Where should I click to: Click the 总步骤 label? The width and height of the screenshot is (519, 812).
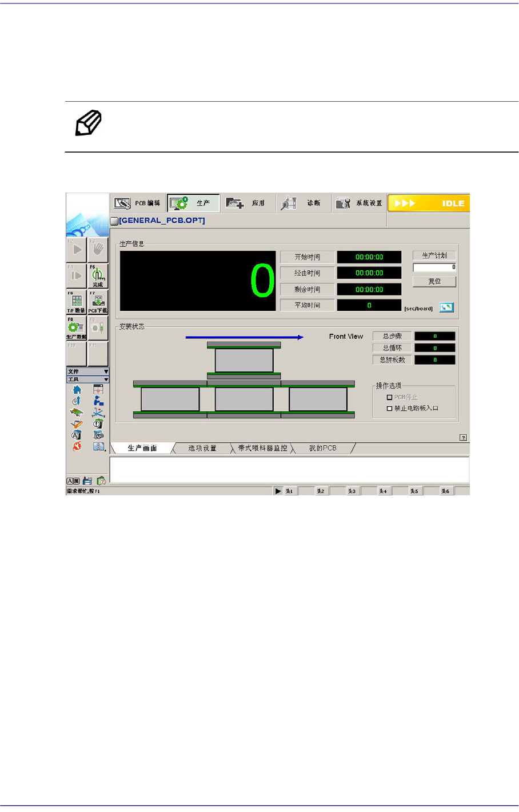coord(392,336)
